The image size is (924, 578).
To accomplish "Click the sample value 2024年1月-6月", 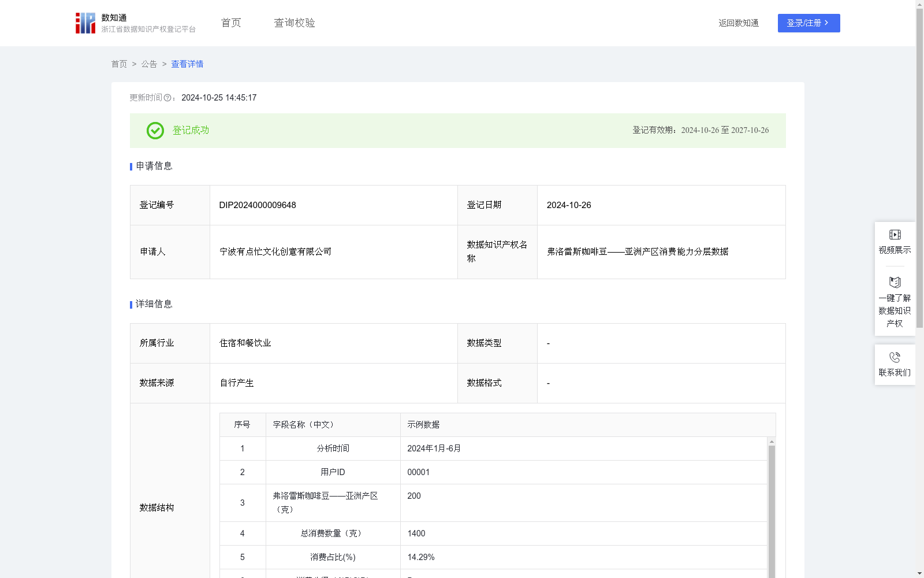I will pyautogui.click(x=434, y=449).
